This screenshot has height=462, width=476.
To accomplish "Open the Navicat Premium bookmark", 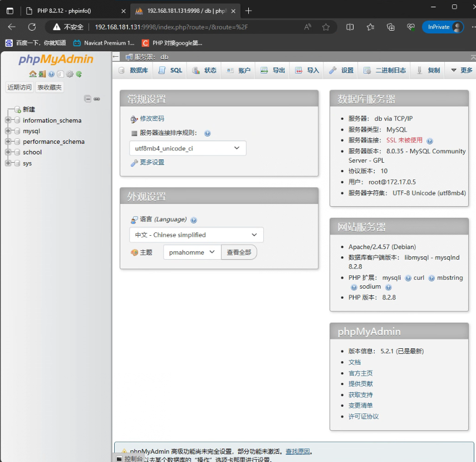I will coord(104,43).
